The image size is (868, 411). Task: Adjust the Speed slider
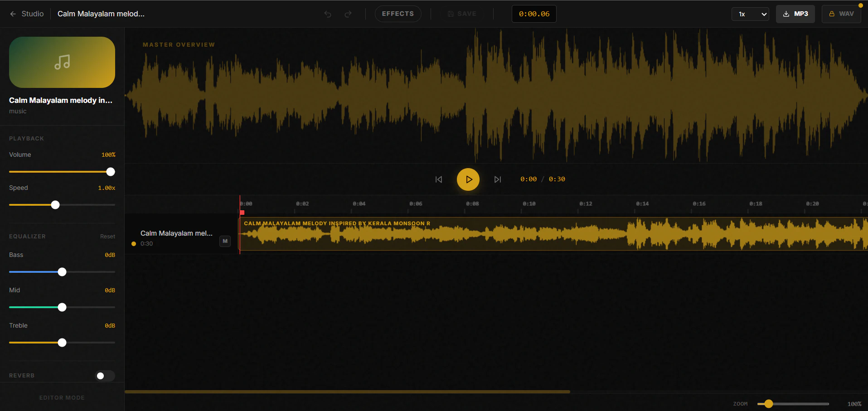click(62, 205)
